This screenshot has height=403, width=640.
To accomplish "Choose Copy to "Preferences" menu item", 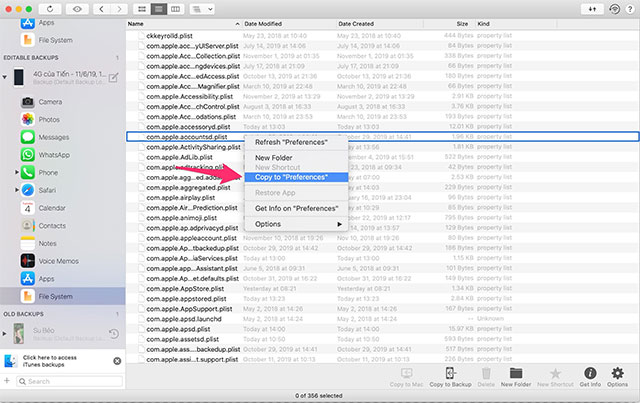I will (x=296, y=177).
